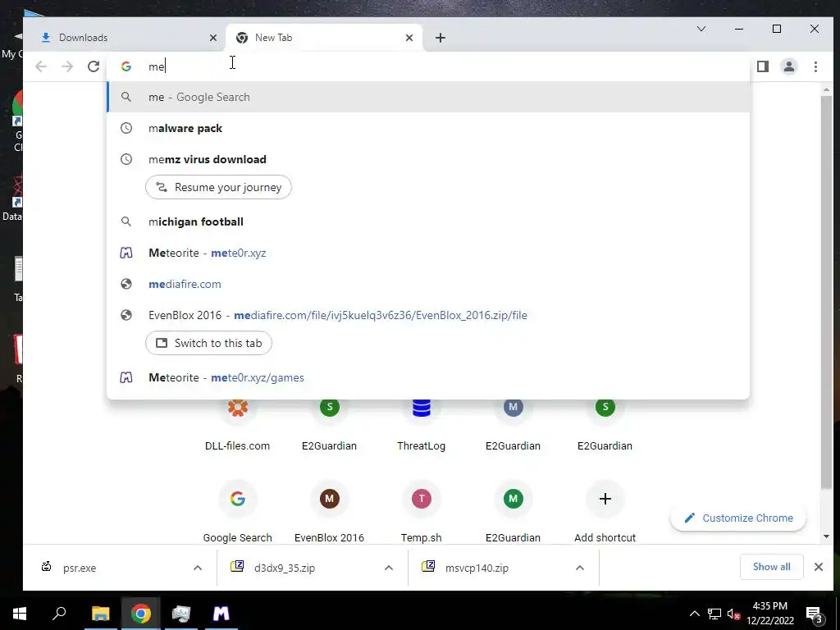This screenshot has width=840, height=630.
Task: Open Meteorite mete0r.xyz/games suggestion
Action: coord(428,377)
